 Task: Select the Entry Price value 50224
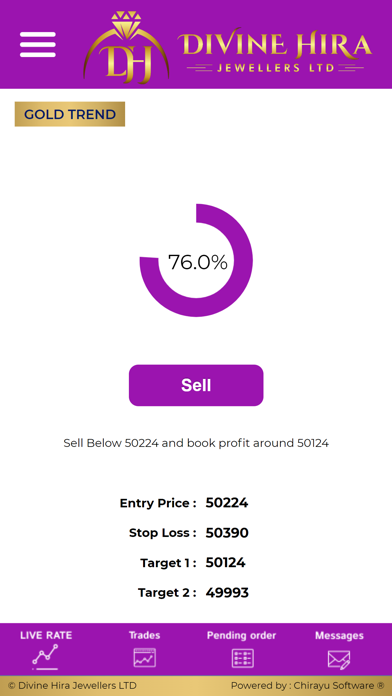tap(227, 503)
